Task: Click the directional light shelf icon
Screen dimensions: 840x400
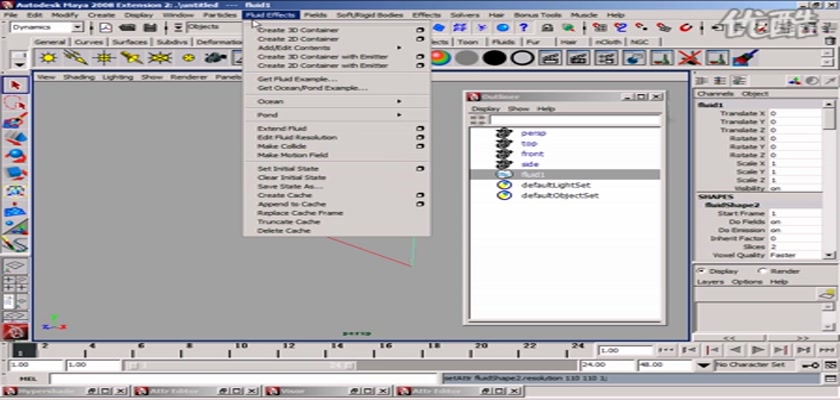Action: point(76,57)
